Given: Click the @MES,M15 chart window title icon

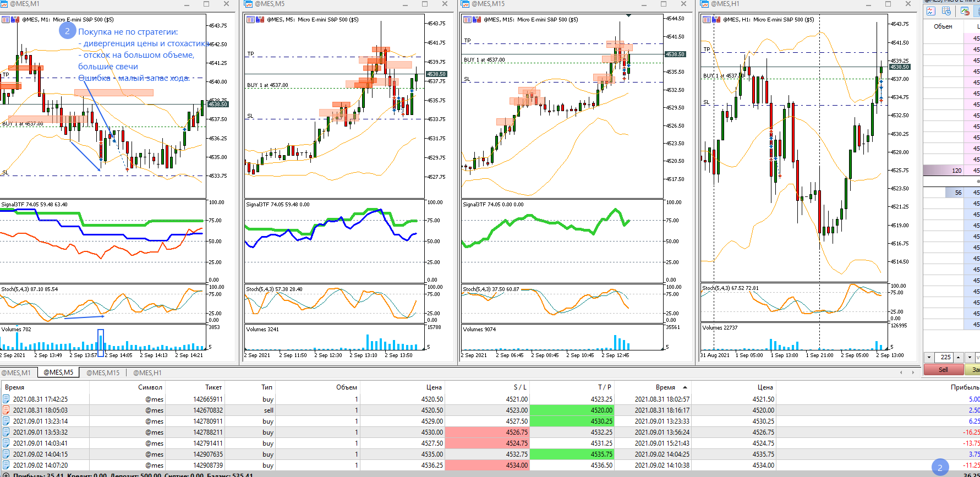Looking at the screenshot, I should click(465, 4).
